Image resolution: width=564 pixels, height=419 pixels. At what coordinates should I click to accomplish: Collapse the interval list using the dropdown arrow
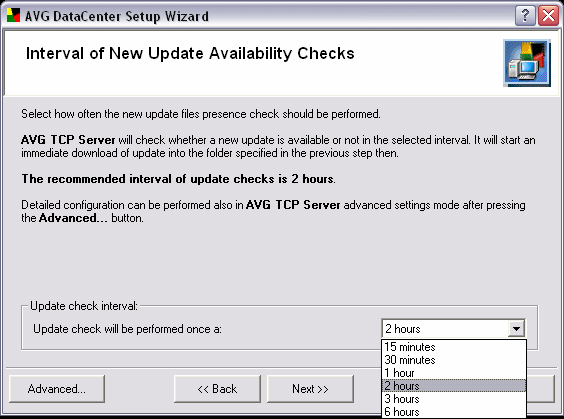[x=516, y=329]
